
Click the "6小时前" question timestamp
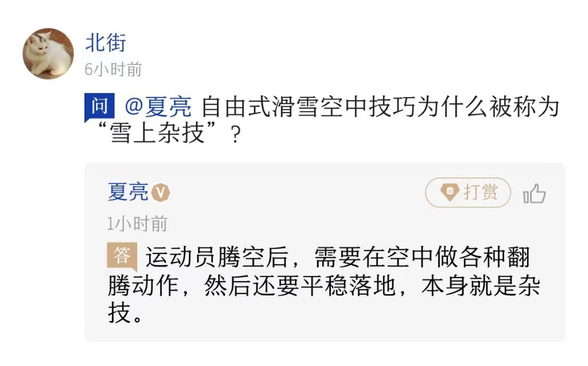113,70
